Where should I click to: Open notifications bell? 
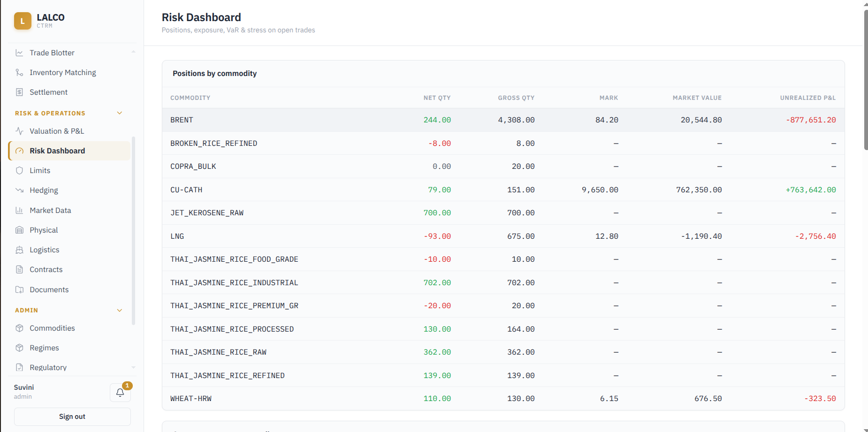[x=120, y=393]
